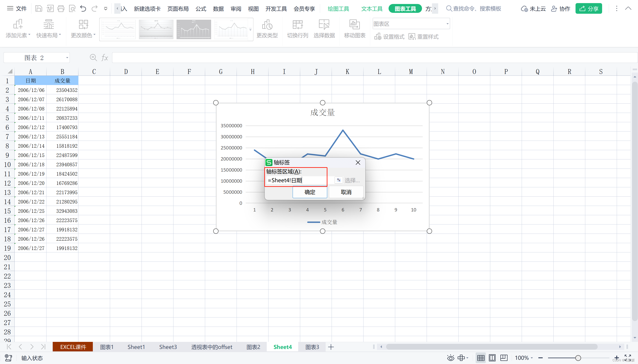Open the 文件 menu

point(17,9)
